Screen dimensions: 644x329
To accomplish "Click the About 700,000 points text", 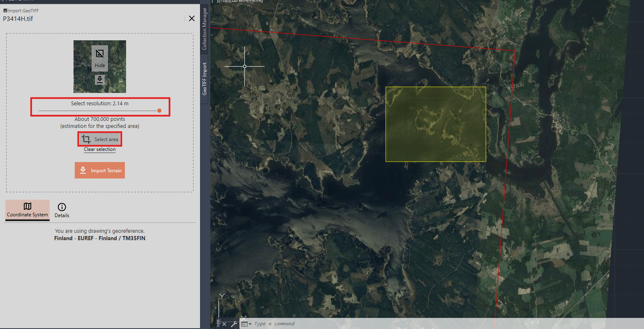I will 100,119.
